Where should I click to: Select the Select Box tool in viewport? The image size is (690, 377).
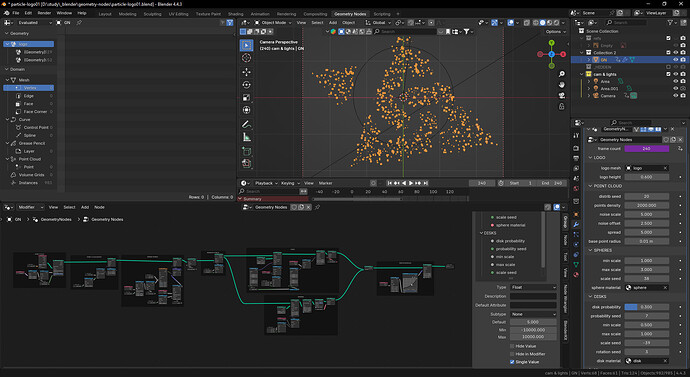click(x=246, y=45)
